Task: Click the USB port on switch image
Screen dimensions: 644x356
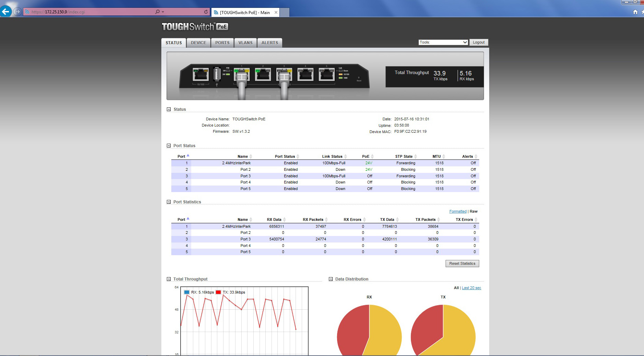Action: click(x=217, y=74)
